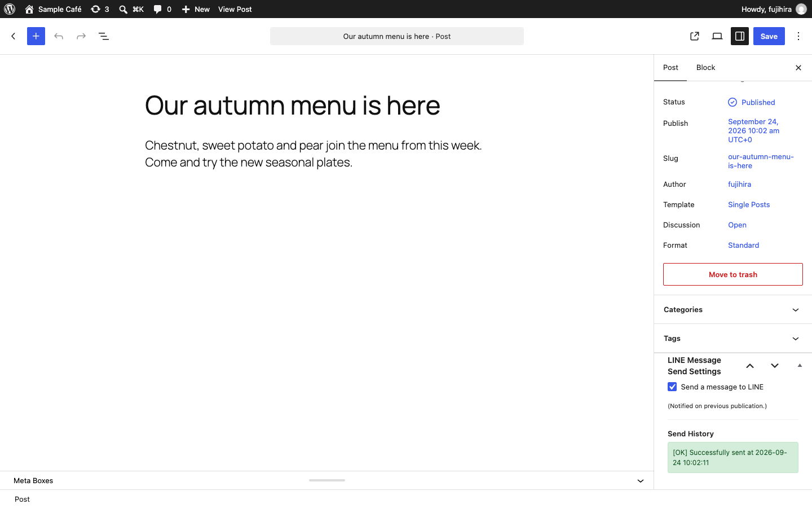Click the WordPress logo in admin bar
This screenshot has height=508, width=812.
[x=10, y=9]
